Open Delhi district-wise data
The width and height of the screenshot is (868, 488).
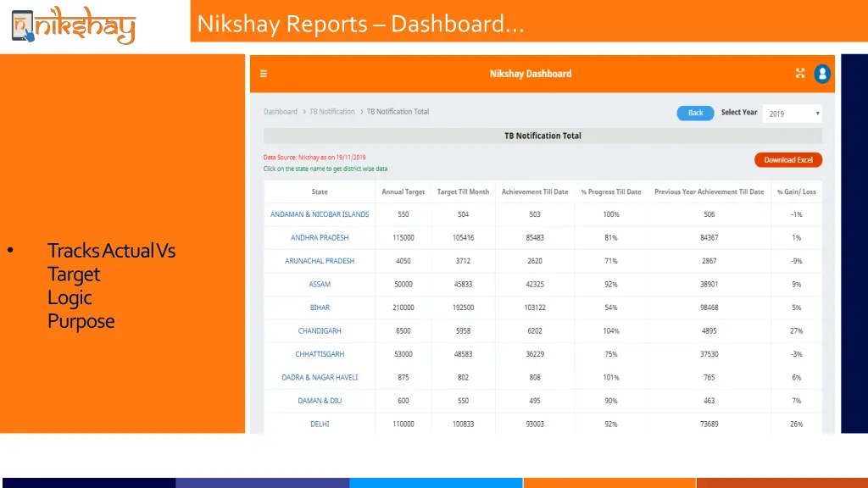coord(320,424)
